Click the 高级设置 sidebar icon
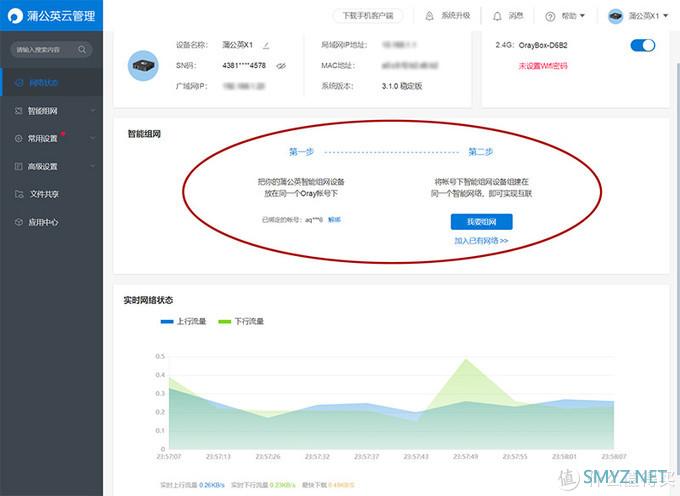Screen dimensions: 680x496 pyautogui.click(x=18, y=166)
